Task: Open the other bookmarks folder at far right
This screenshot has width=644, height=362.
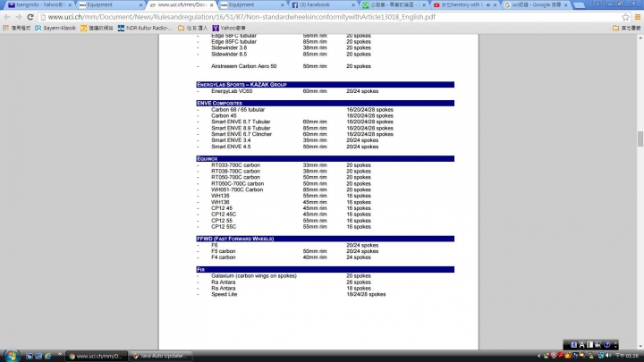Action: pos(626,28)
